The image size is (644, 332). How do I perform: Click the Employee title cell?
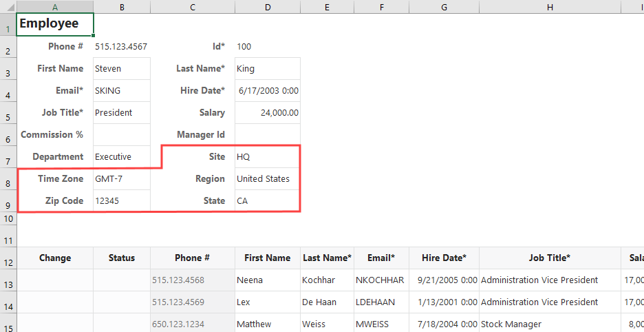click(x=54, y=23)
